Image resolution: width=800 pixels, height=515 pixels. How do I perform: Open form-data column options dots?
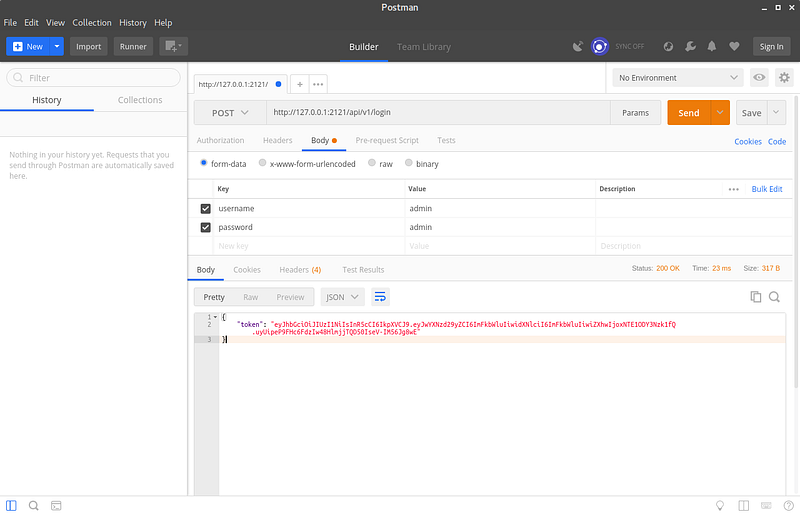[734, 189]
